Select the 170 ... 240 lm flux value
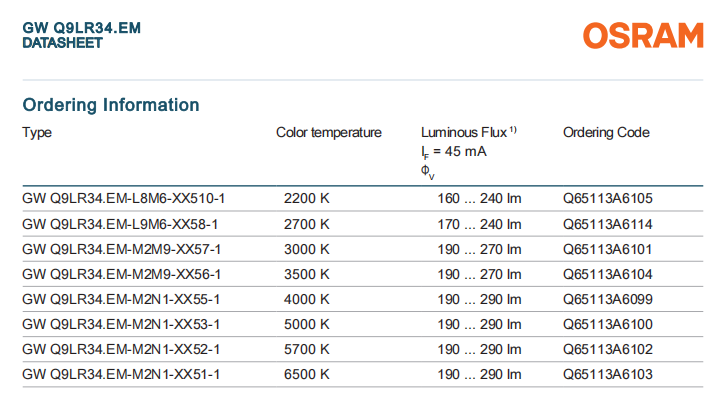The image size is (722, 416). pos(480,224)
